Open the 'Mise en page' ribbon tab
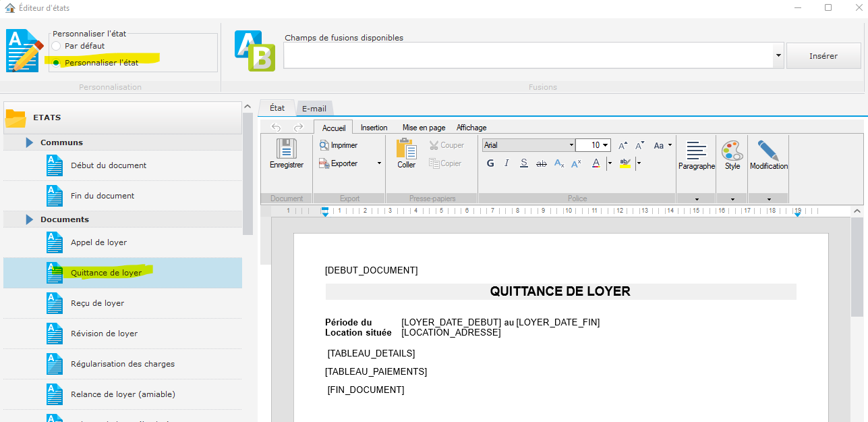This screenshot has height=422, width=868. (424, 128)
